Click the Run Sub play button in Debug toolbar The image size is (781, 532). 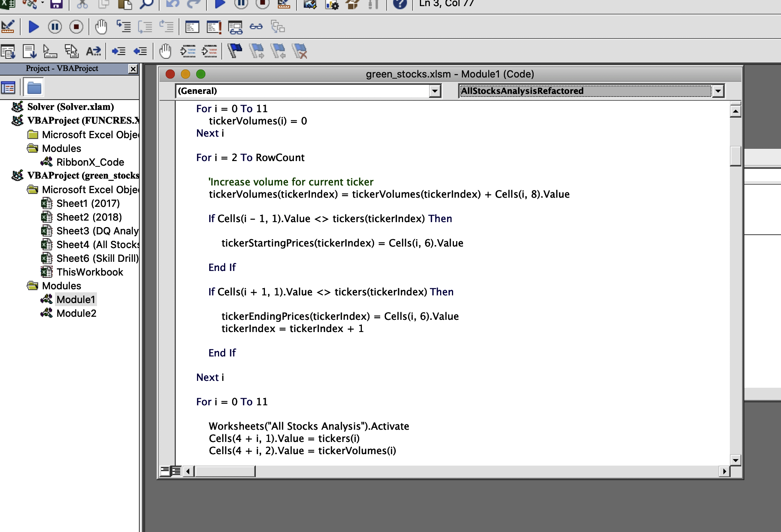[34, 27]
